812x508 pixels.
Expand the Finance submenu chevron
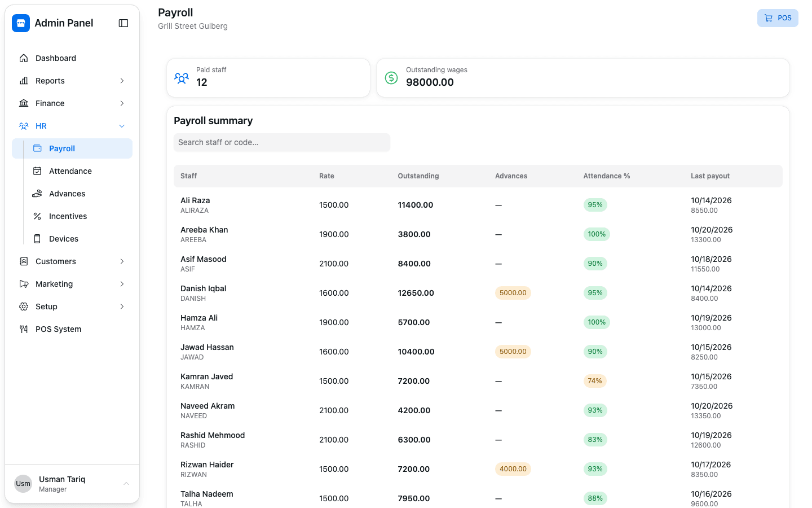122,103
